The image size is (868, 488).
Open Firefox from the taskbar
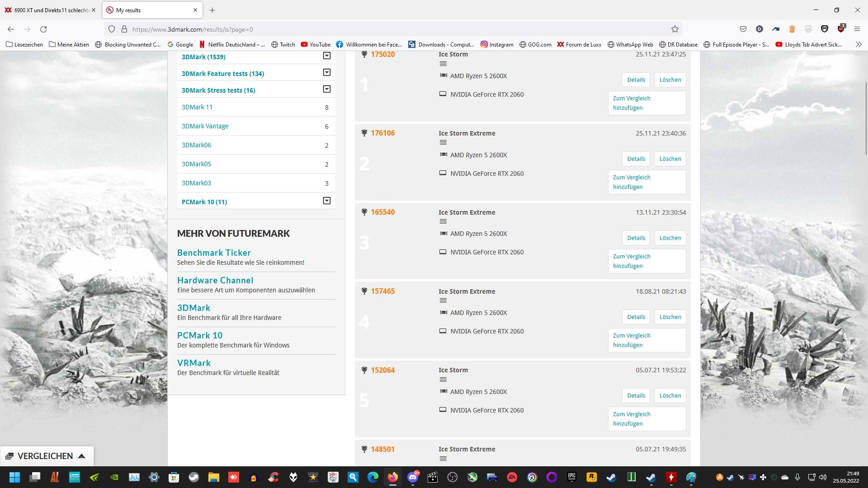pyautogui.click(x=392, y=477)
